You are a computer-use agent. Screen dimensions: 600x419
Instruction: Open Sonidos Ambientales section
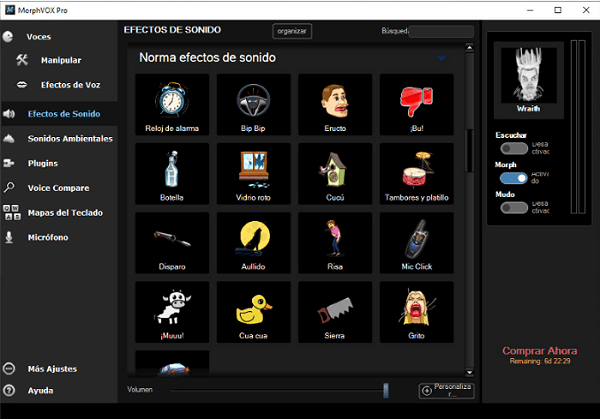(70, 139)
